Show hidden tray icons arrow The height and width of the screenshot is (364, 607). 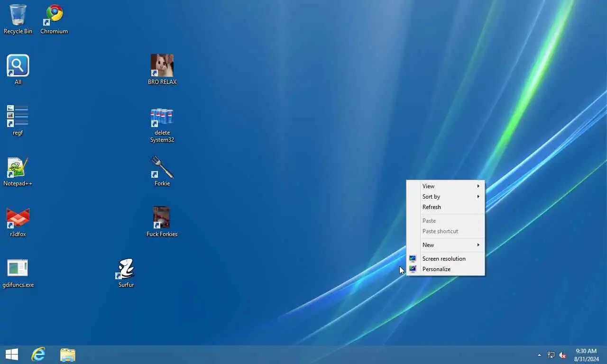pos(539,355)
